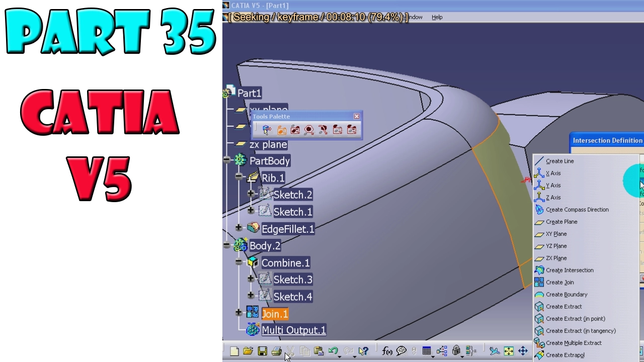Image resolution: width=644 pixels, height=362 pixels.
Task: Expand the Sketch.4 node
Action: tap(251, 296)
